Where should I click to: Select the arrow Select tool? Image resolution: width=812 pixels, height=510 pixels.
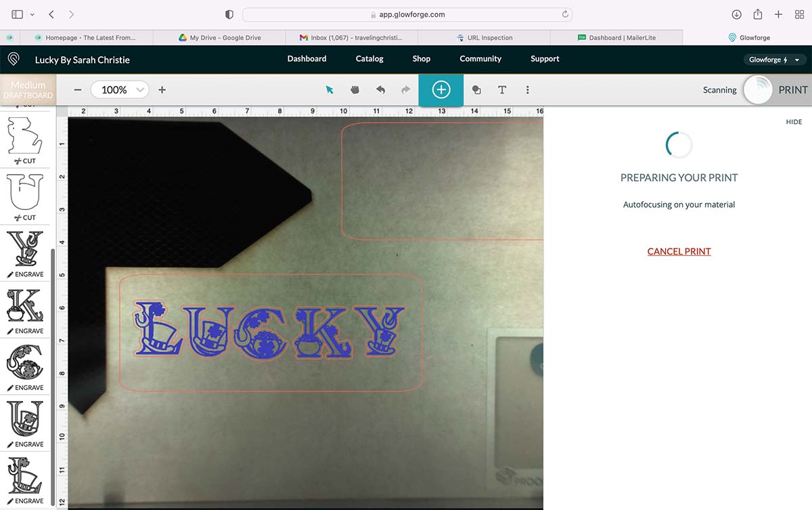click(330, 90)
